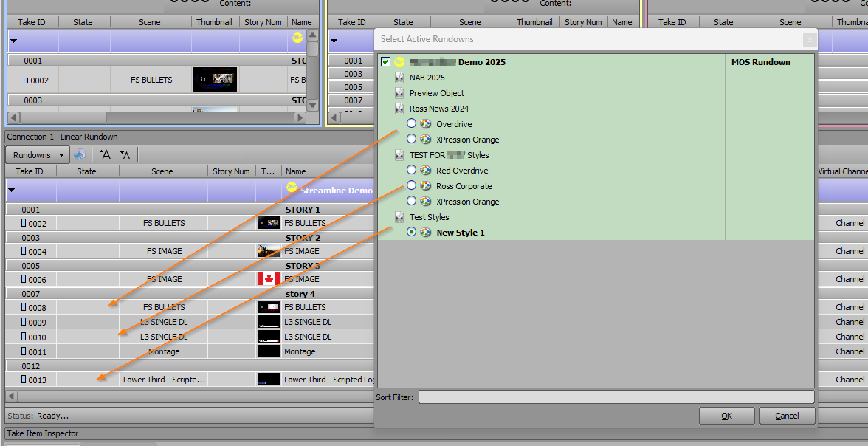Click OK in Select Active Rundowns dialog
Viewport: 868px width, 446px height.
click(x=727, y=416)
